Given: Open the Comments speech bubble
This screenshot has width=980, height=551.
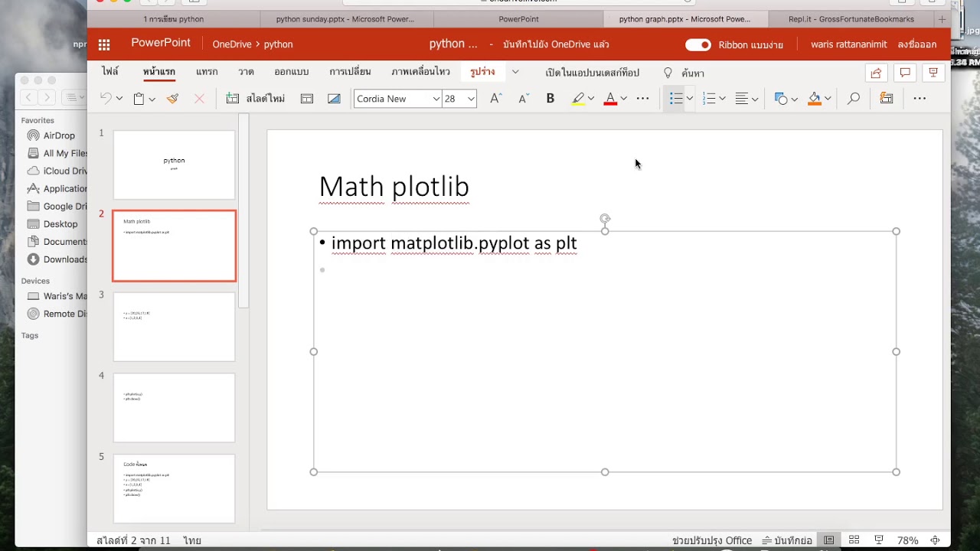Looking at the screenshot, I should pos(905,73).
